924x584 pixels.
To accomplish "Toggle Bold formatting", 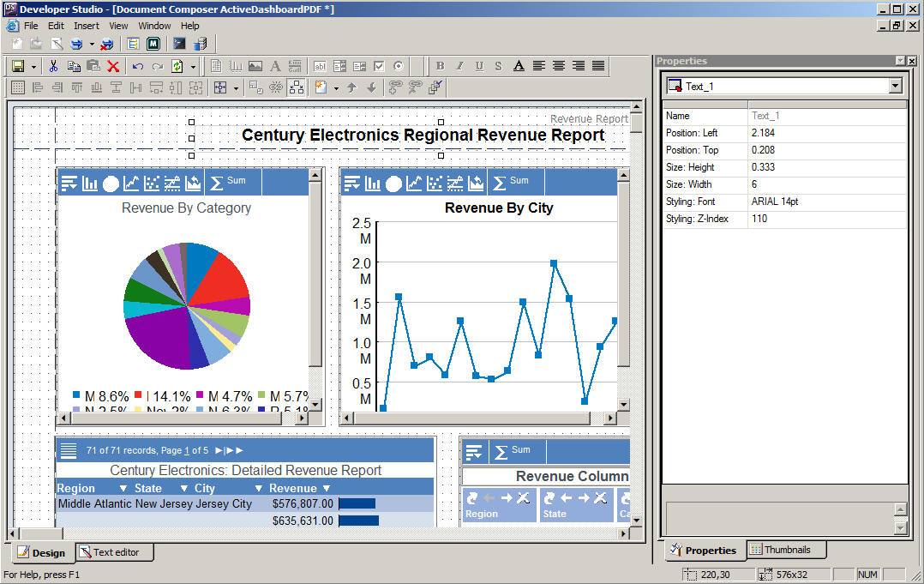I will 441,66.
